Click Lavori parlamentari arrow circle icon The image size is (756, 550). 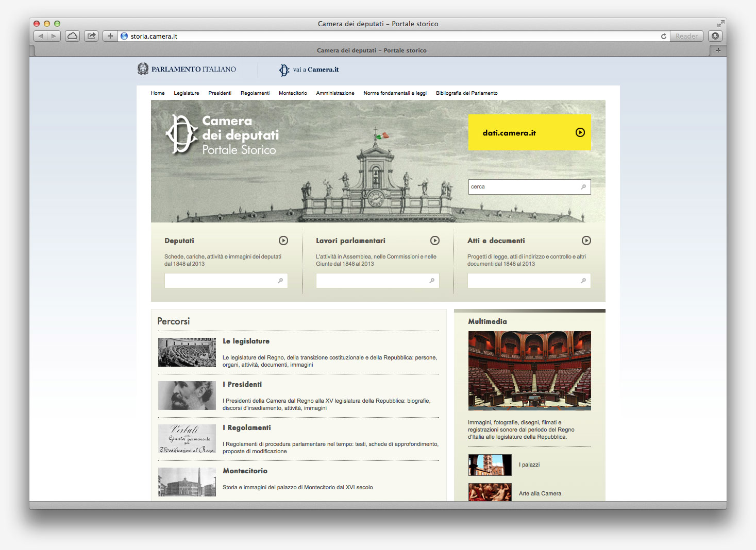pyautogui.click(x=435, y=240)
